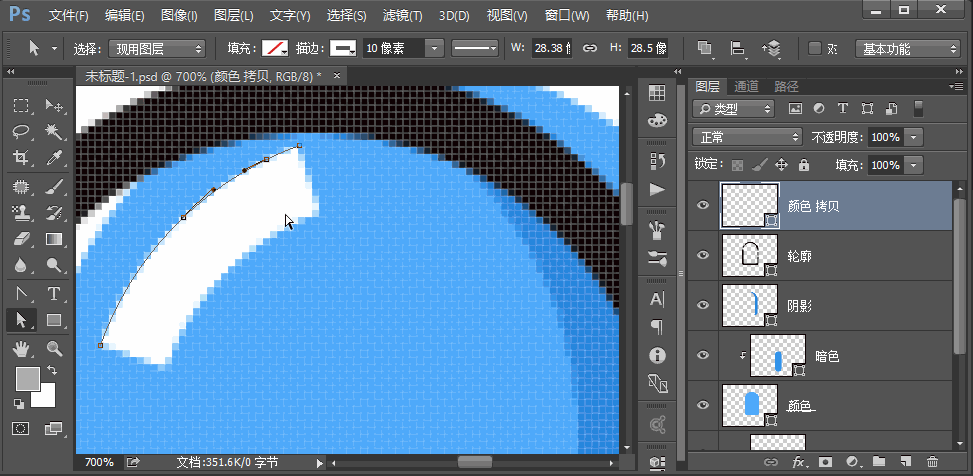Select the Lasso tool
973x476 pixels.
(x=21, y=132)
